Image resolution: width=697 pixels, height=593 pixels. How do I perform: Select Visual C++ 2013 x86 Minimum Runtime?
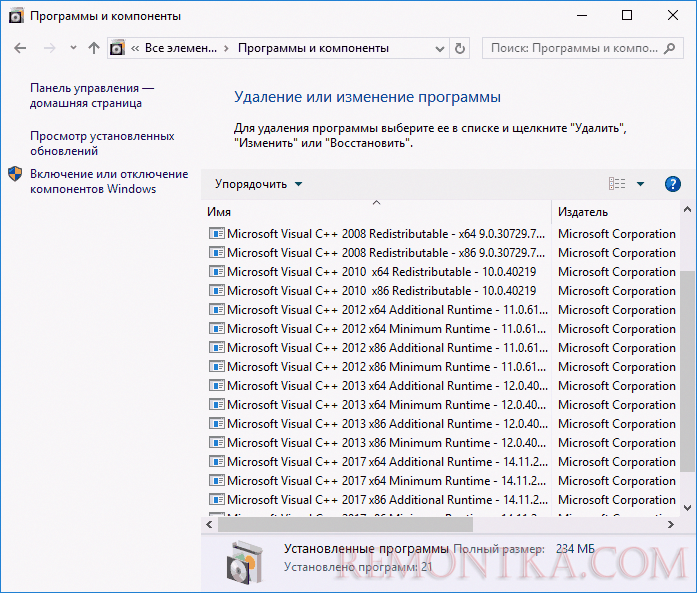442,443
